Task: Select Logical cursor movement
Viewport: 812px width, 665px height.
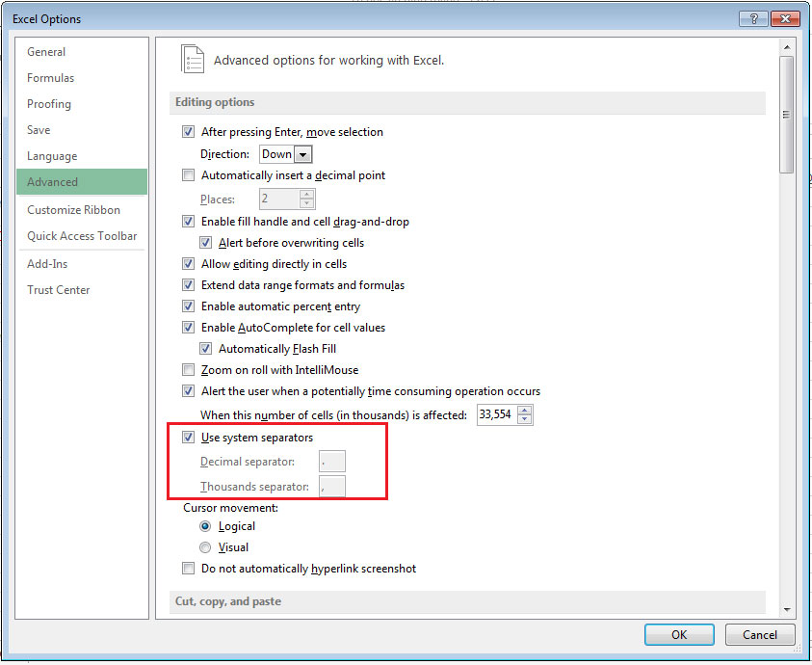Action: (x=205, y=525)
